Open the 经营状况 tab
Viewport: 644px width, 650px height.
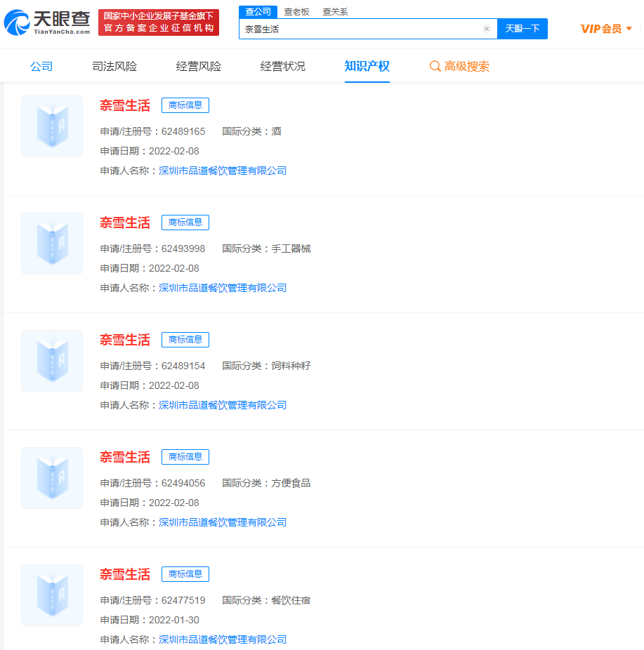[283, 67]
